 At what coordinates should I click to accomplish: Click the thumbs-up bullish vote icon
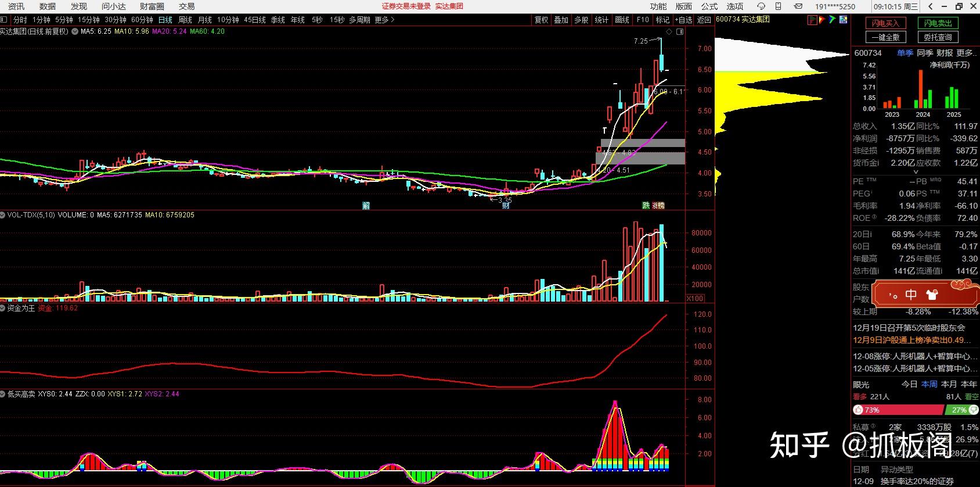tap(858, 410)
